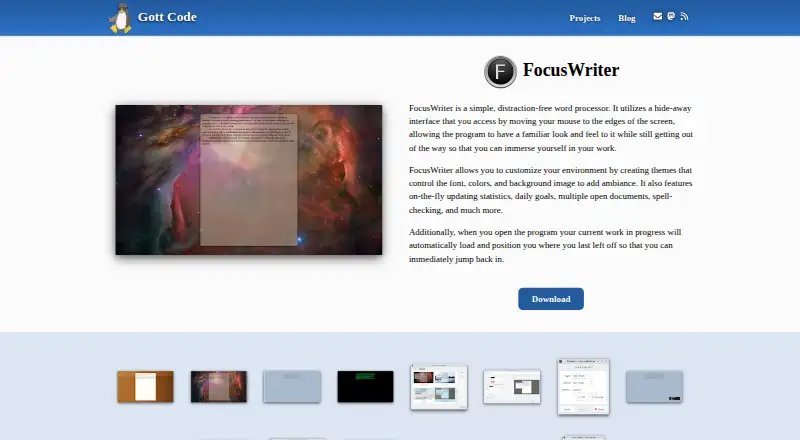Open the Gott Code home link
This screenshot has height=440, width=800.
167,17
